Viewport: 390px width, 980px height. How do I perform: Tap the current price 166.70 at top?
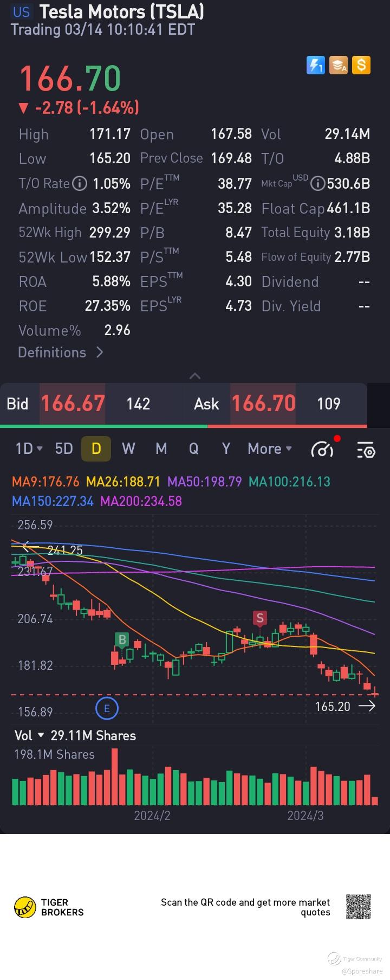click(70, 78)
